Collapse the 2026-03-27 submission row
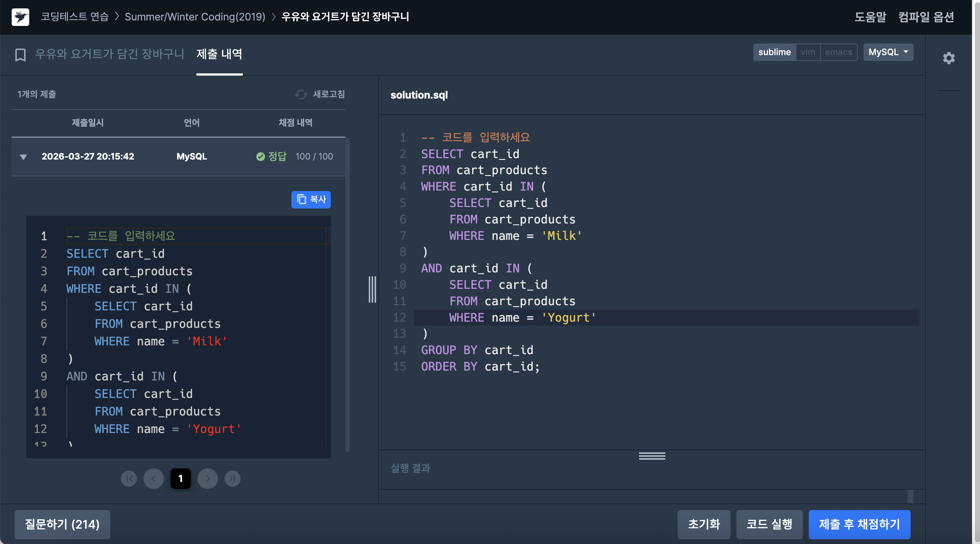 tap(23, 157)
